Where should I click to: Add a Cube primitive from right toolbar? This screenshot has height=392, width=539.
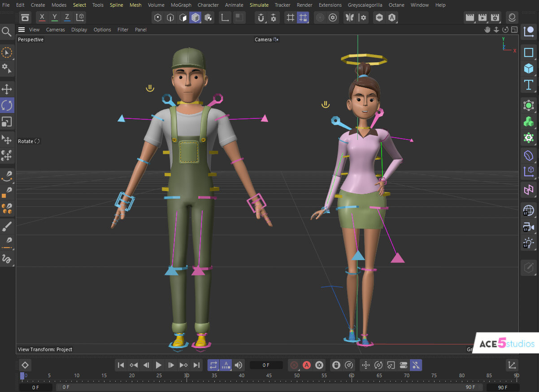(529, 69)
